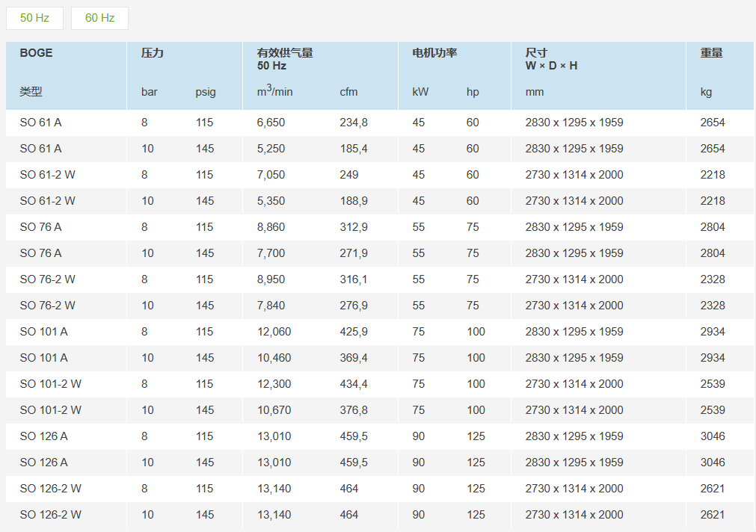The height and width of the screenshot is (532, 756).
Task: Select the 6,650 airflow value cell
Action: click(271, 123)
